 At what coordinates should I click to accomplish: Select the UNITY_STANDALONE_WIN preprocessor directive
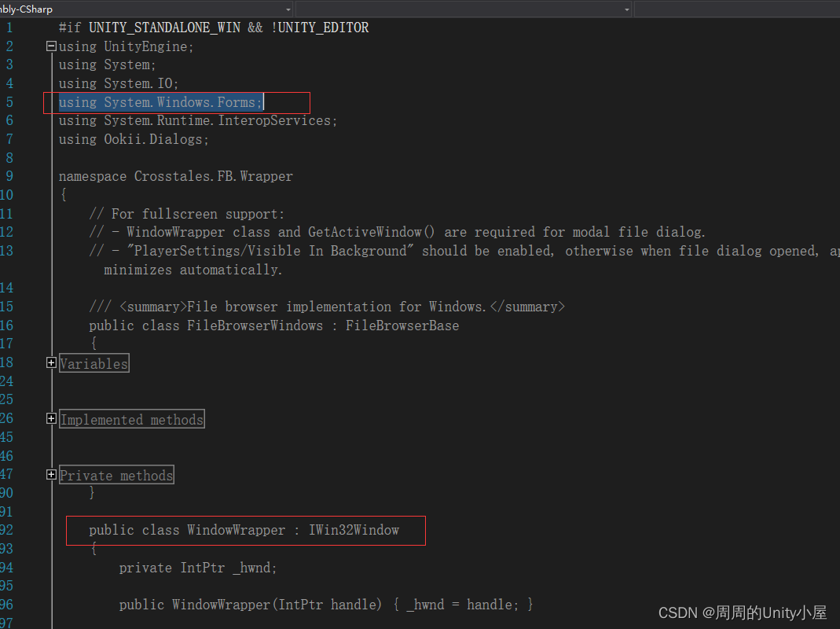pyautogui.click(x=164, y=27)
